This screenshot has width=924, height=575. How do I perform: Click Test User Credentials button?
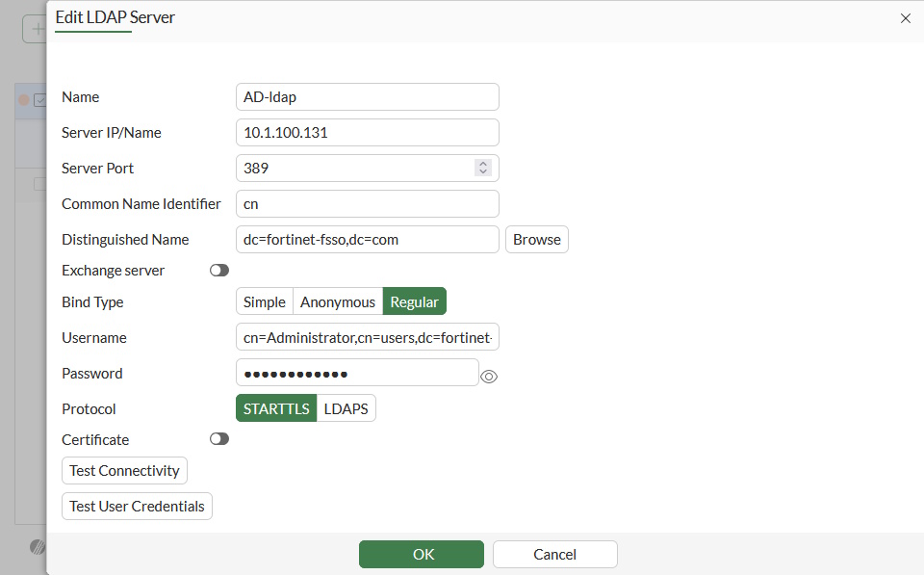[137, 506]
